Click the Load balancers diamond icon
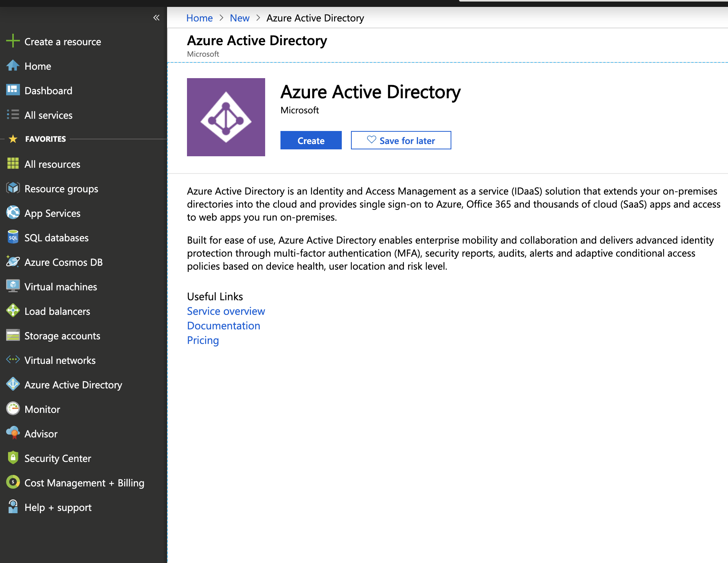Viewport: 728px width, 563px height. pyautogui.click(x=13, y=311)
